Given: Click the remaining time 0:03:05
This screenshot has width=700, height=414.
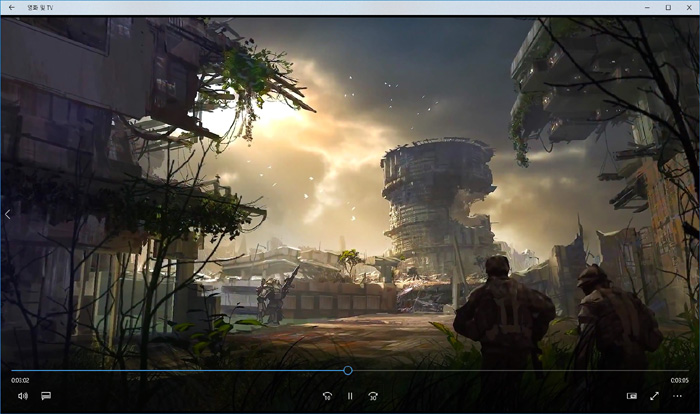Looking at the screenshot, I should pos(679,381).
